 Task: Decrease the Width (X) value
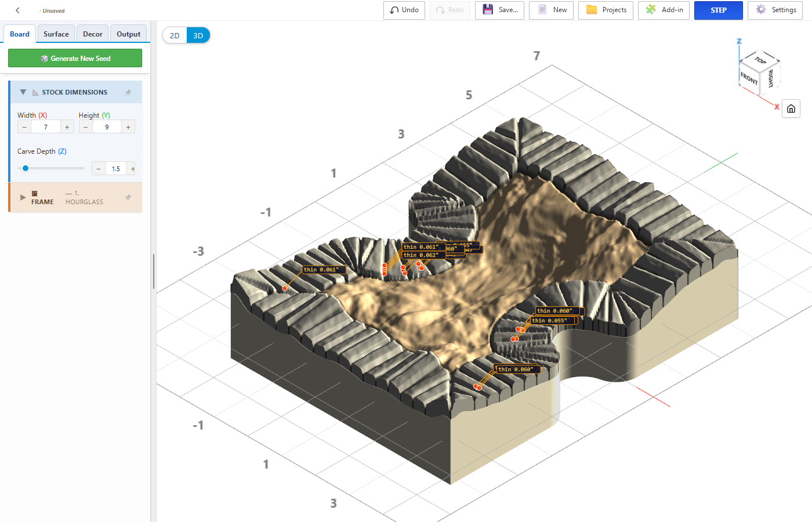[x=24, y=127]
